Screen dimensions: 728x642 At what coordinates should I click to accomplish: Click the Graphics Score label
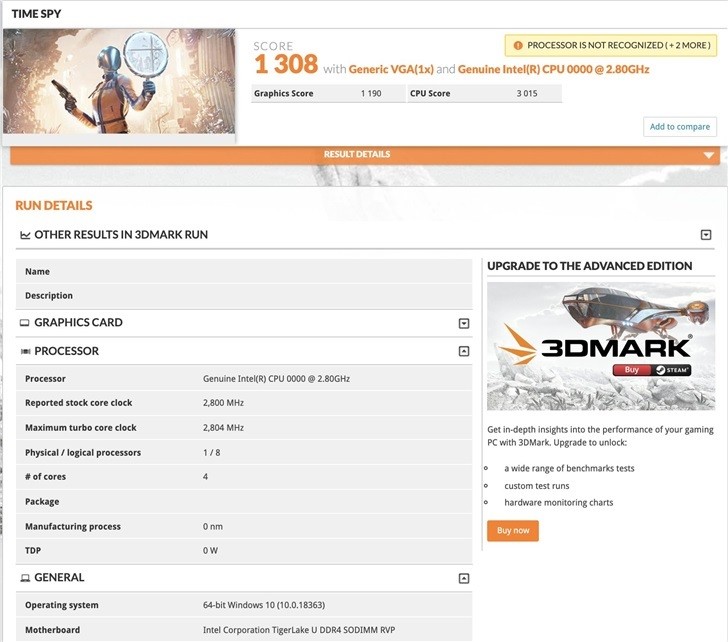pos(284,93)
